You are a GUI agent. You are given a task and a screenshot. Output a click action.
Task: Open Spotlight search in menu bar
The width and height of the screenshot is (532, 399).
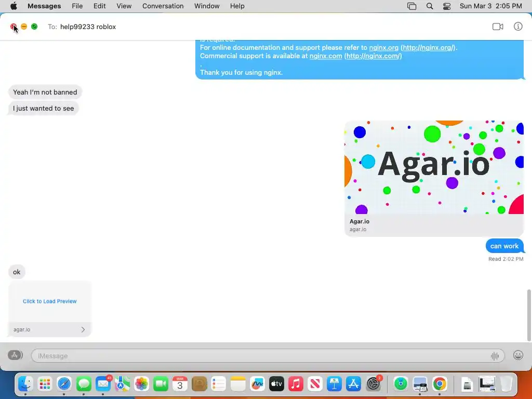tap(430, 6)
